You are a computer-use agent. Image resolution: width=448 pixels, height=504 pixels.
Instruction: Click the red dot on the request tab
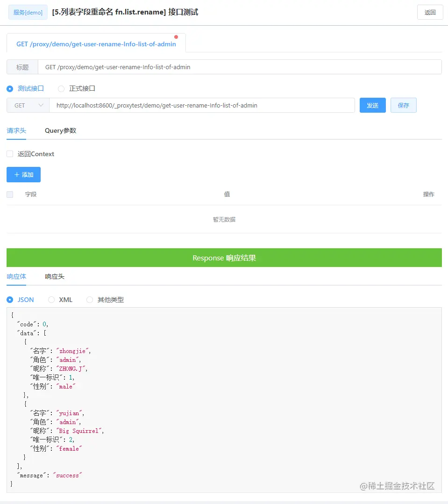(x=176, y=37)
